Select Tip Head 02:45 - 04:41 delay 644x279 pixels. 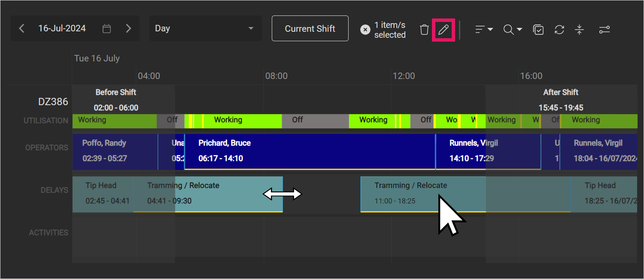click(x=103, y=194)
